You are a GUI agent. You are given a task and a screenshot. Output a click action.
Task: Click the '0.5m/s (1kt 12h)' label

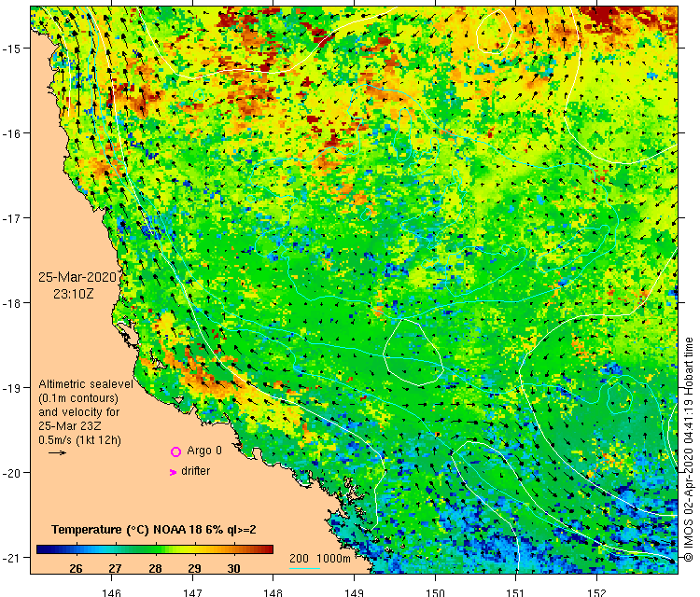click(x=79, y=440)
